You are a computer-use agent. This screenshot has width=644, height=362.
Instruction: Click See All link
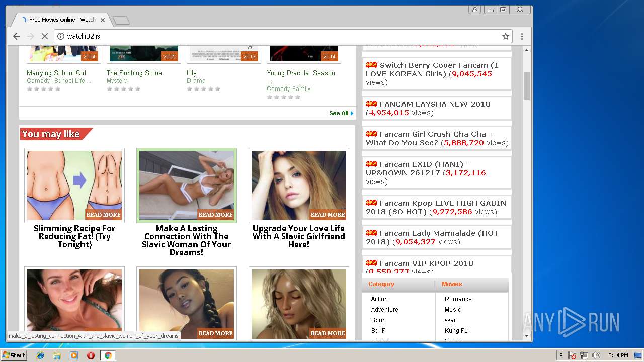(341, 113)
